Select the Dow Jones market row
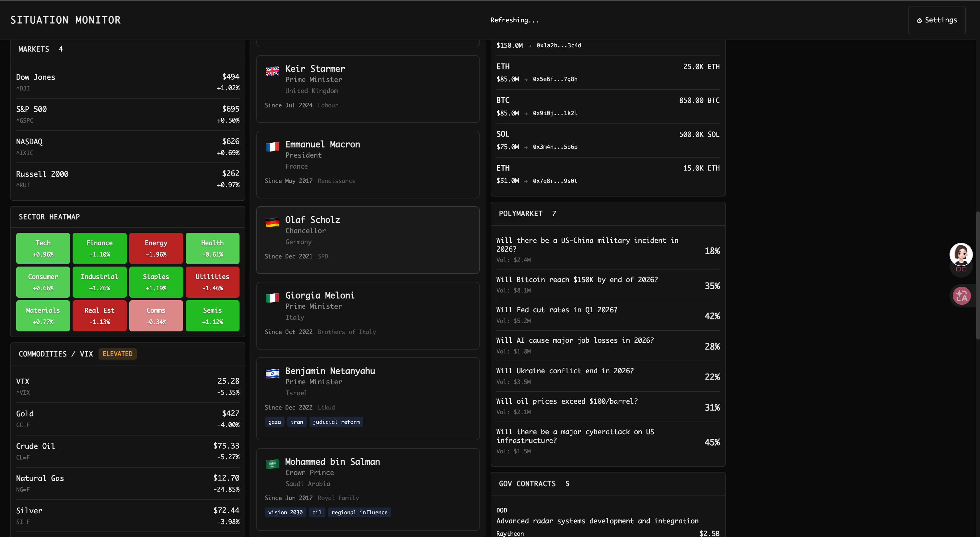 point(127,82)
